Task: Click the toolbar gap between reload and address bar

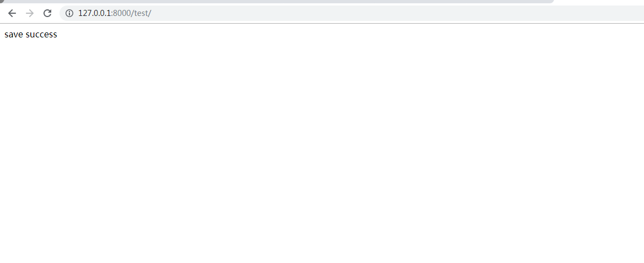Action: pyautogui.click(x=56, y=13)
